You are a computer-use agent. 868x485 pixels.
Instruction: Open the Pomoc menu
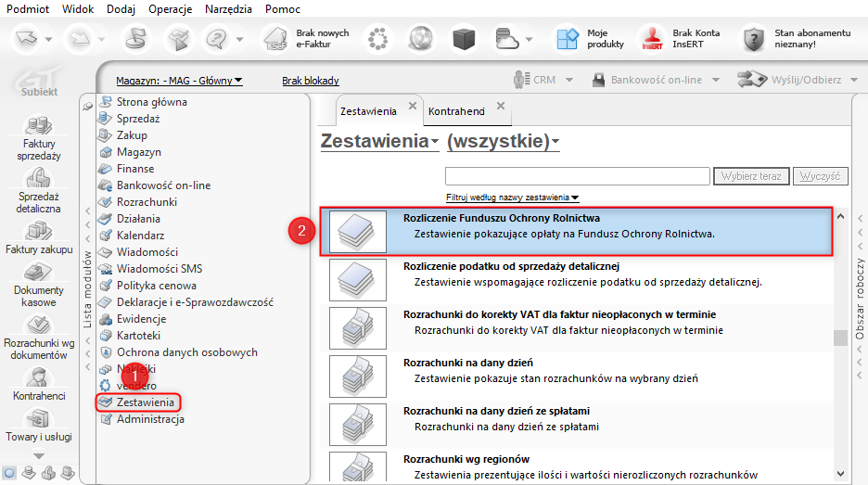pos(283,9)
